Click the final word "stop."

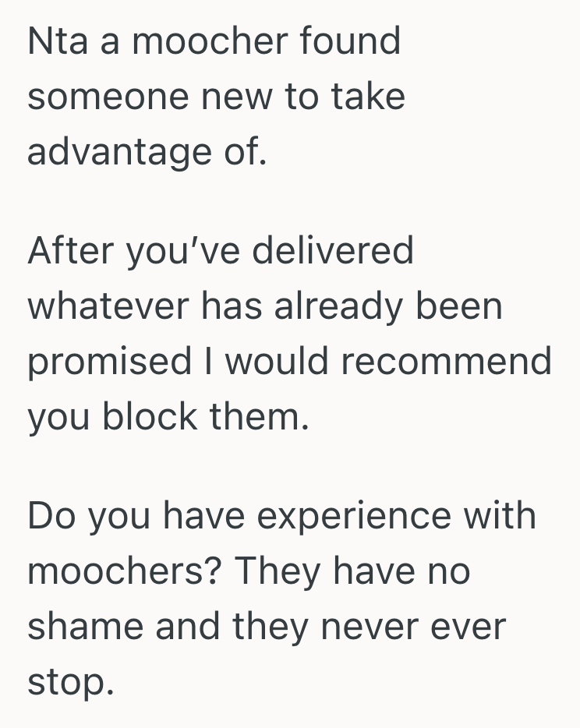tap(71, 681)
